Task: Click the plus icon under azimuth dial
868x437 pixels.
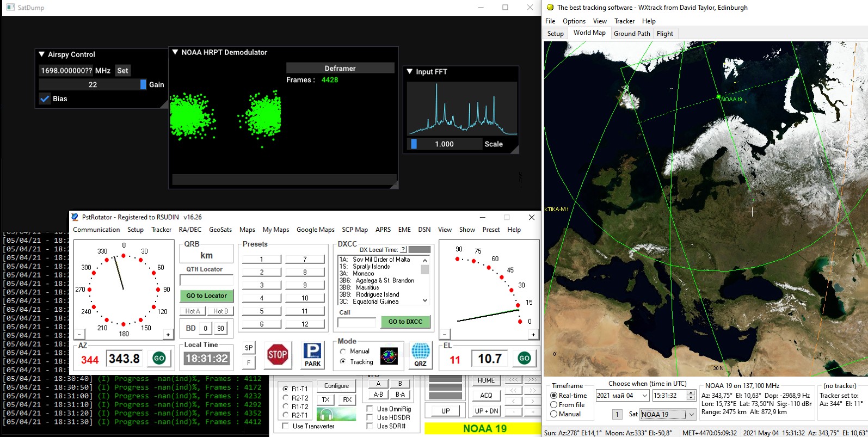Action: tap(168, 335)
